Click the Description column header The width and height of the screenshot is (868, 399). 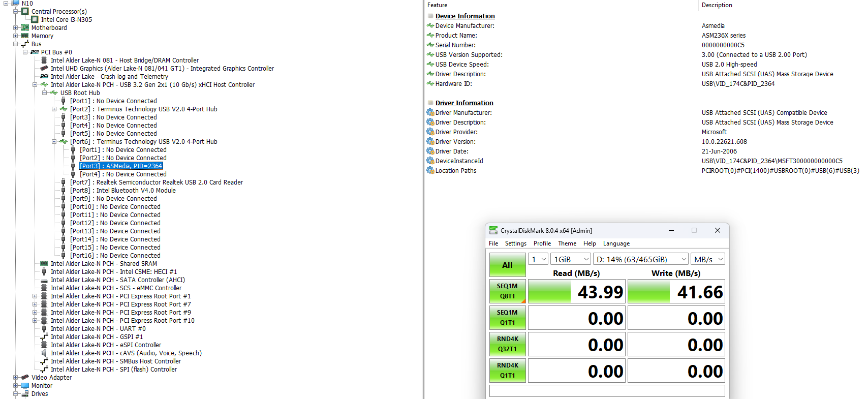717,5
